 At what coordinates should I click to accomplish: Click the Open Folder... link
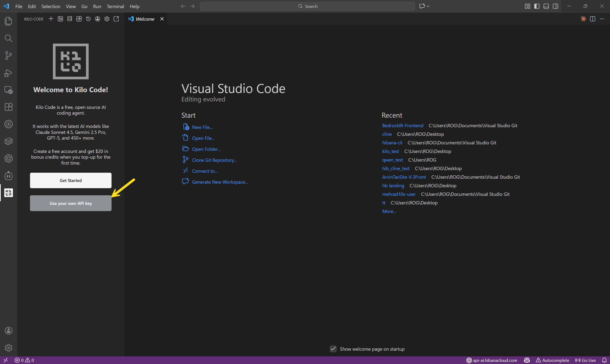pos(206,149)
